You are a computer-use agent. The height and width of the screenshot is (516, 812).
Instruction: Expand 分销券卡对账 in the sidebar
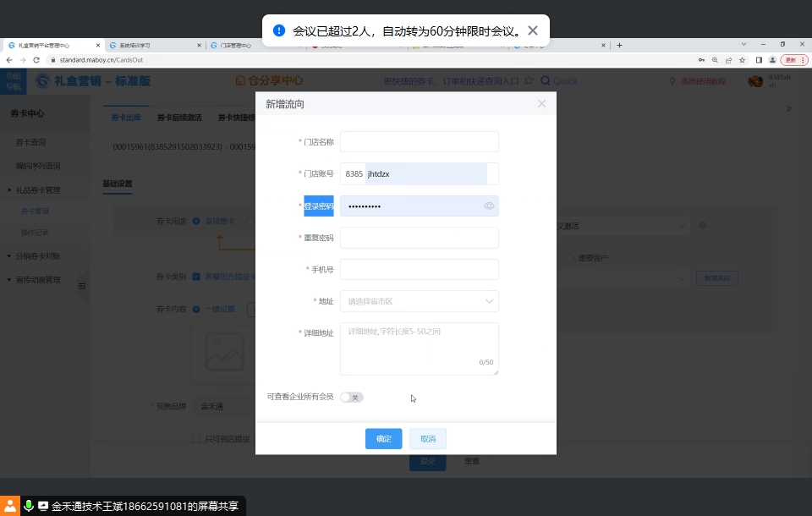point(37,255)
